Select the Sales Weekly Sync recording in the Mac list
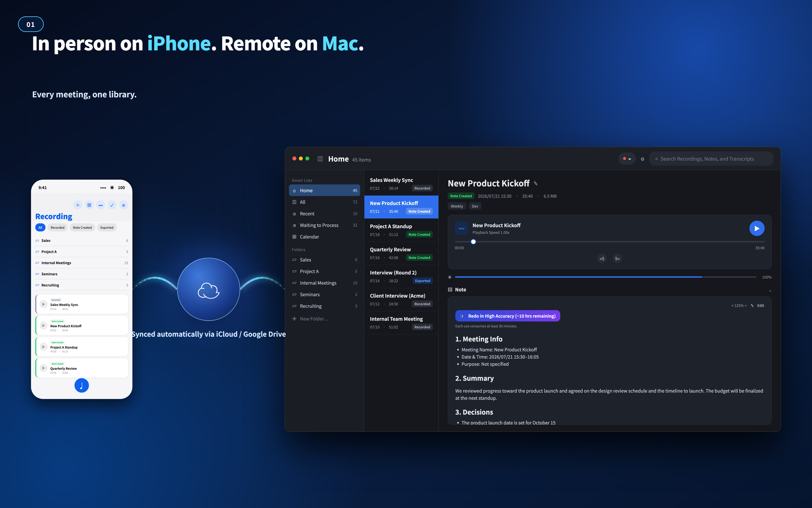This screenshot has height=508, width=812. click(401, 184)
